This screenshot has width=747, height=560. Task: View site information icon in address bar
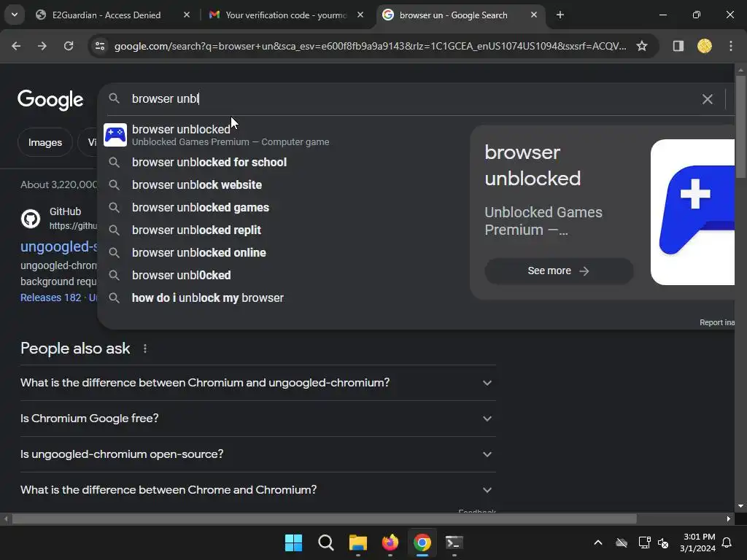[100, 46]
